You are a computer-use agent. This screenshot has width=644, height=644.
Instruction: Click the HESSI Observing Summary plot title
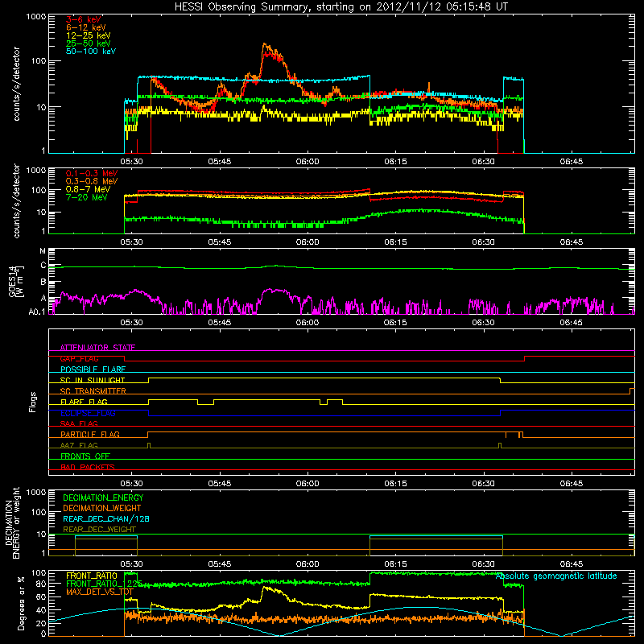(341, 7)
